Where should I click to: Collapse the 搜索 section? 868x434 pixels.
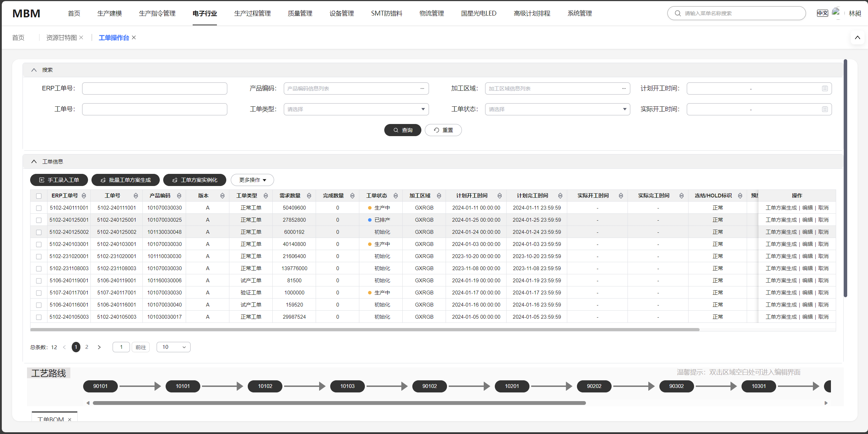pyautogui.click(x=34, y=70)
